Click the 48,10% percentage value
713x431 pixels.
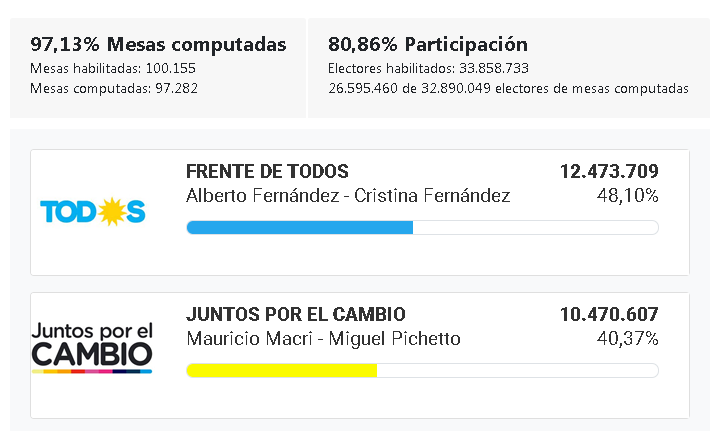point(627,195)
